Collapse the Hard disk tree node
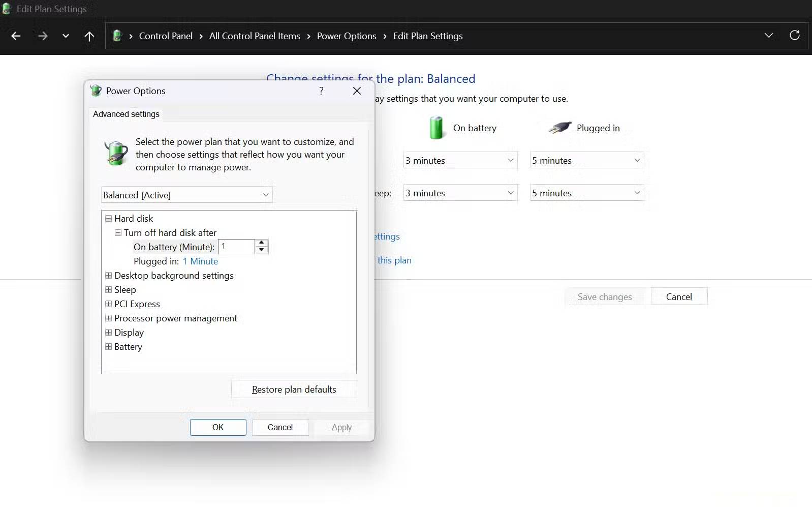The width and height of the screenshot is (812, 507). [x=108, y=219]
